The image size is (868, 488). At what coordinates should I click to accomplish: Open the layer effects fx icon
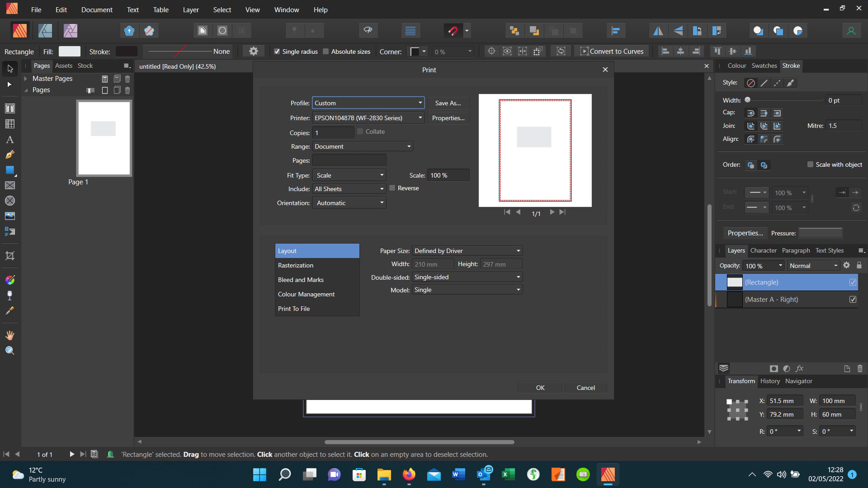tap(799, 368)
